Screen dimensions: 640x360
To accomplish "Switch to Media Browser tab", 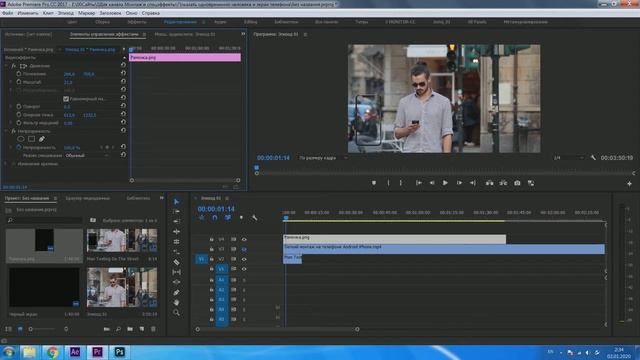I will click(87, 198).
